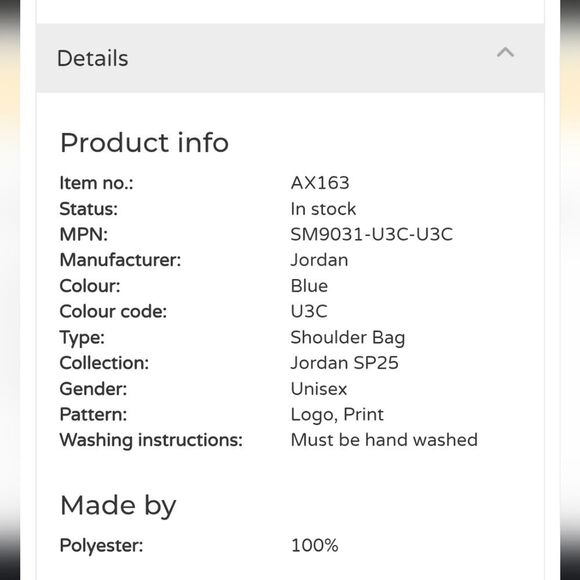Image resolution: width=580 pixels, height=580 pixels.
Task: Open the Jordan manufacturer value
Action: pyautogui.click(x=319, y=260)
